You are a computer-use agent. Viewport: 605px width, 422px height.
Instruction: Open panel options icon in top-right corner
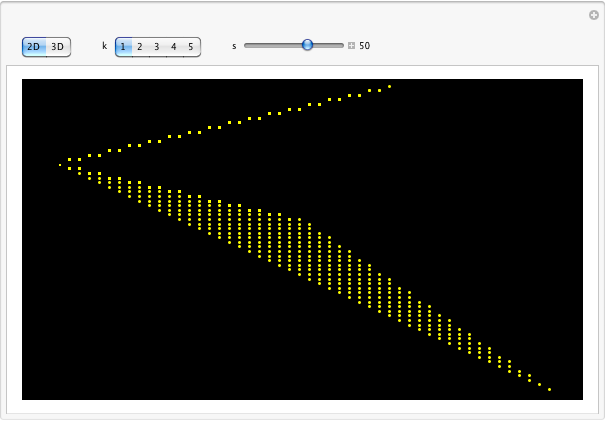[x=593, y=15]
